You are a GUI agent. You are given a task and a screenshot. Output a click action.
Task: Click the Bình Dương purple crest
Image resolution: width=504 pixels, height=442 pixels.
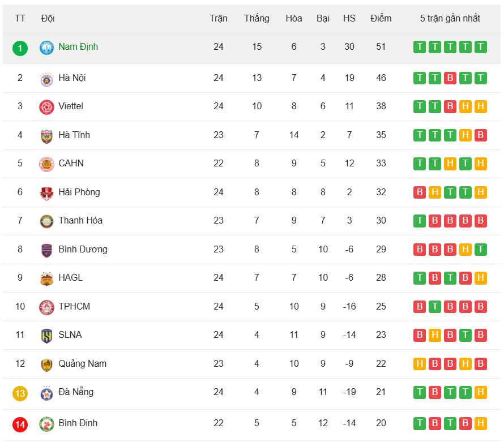tap(46, 250)
